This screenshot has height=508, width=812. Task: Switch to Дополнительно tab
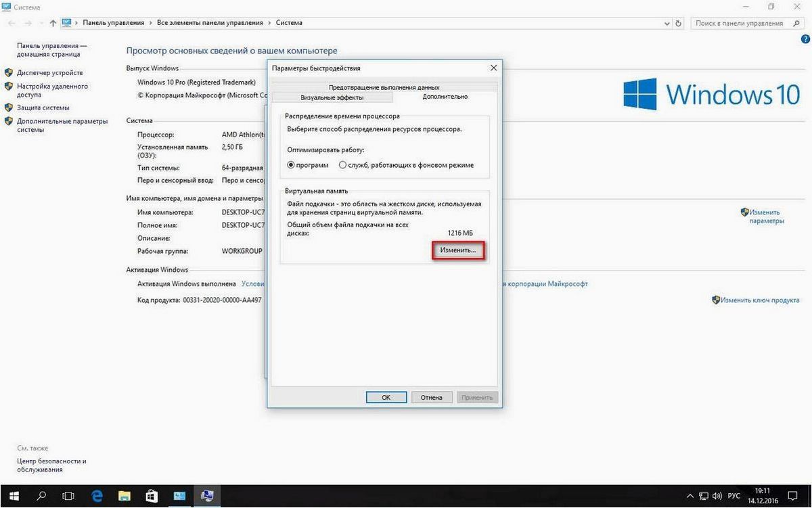(x=445, y=97)
